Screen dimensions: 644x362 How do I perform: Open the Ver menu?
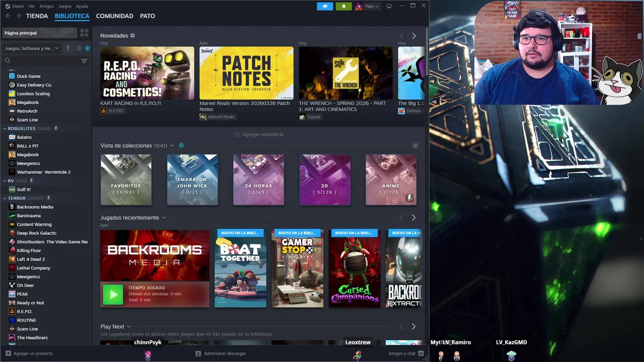coord(32,7)
